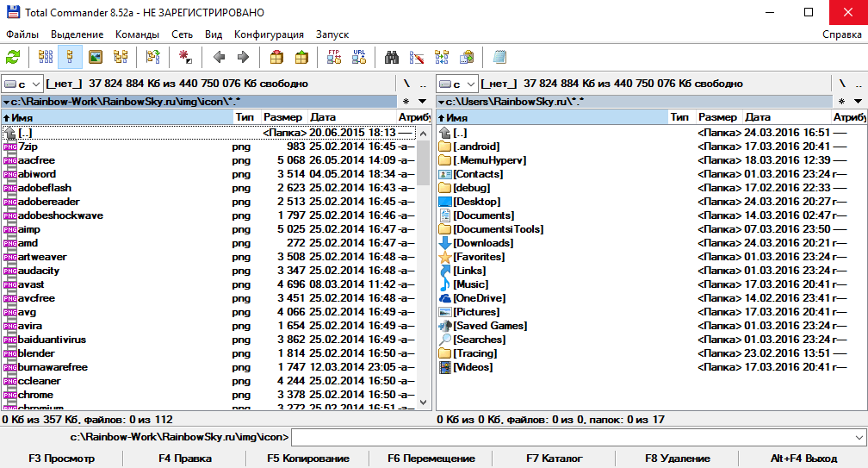Screen dimensions: 868x468
Task: Open the left panel drive c dropdown
Action: click(22, 84)
